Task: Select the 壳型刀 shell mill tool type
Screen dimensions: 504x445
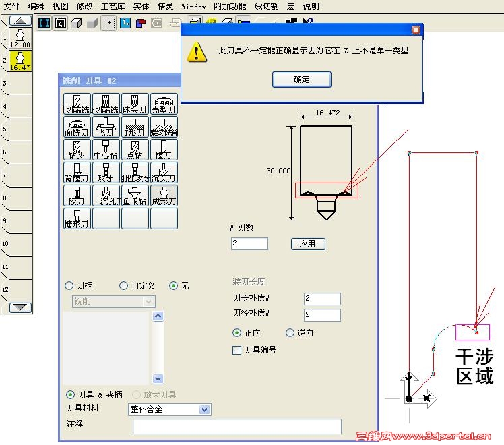Action: click(x=164, y=104)
